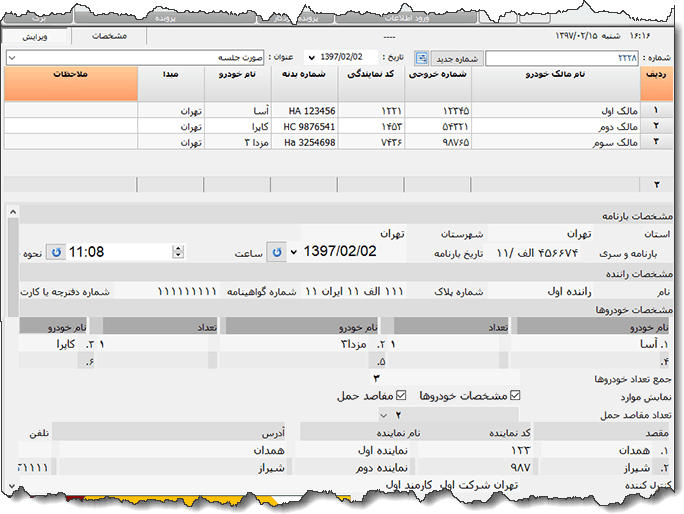Open the waybill date 1397/02/02 dropdown arrow
Image resolution: width=684 pixels, height=514 pixels.
click(x=293, y=251)
